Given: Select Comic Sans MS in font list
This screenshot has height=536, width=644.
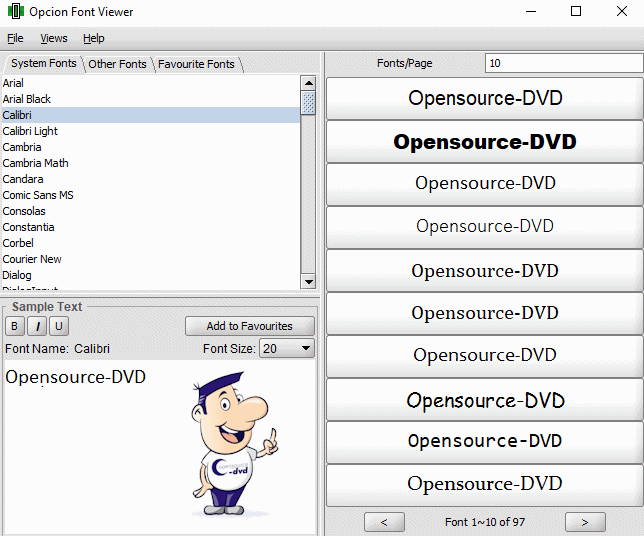Looking at the screenshot, I should (38, 195).
